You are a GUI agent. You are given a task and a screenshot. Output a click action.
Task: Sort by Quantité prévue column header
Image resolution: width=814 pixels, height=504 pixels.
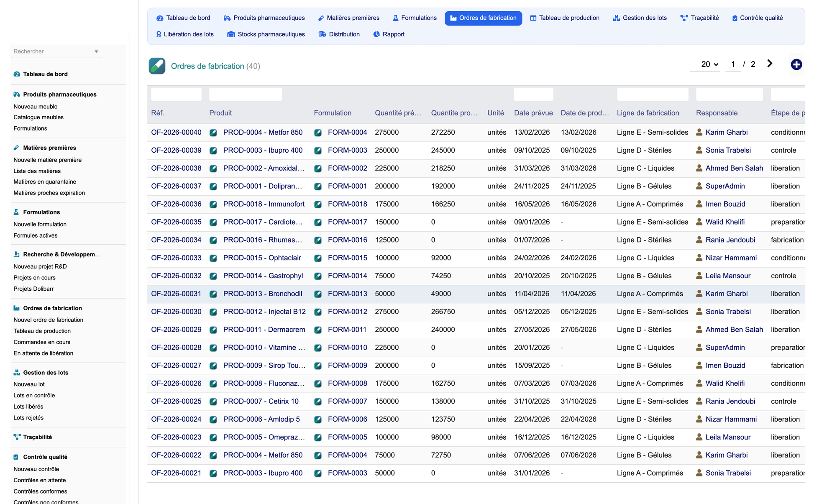[x=398, y=113]
